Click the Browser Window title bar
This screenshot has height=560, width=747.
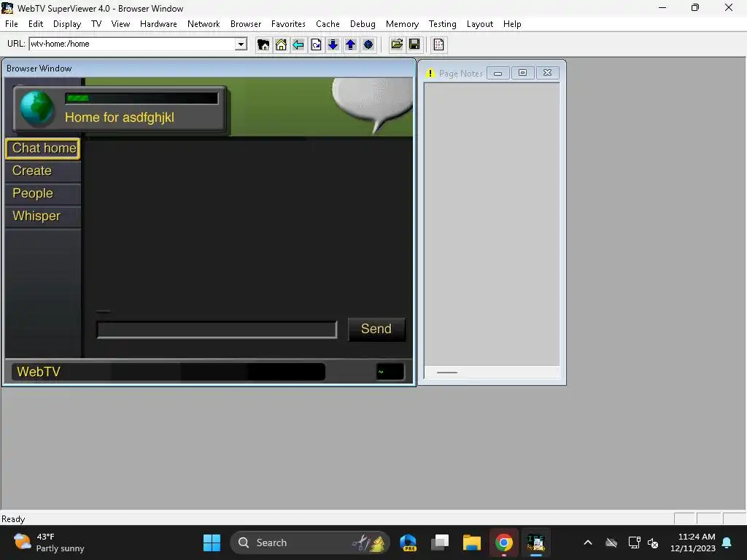pyautogui.click(x=209, y=68)
